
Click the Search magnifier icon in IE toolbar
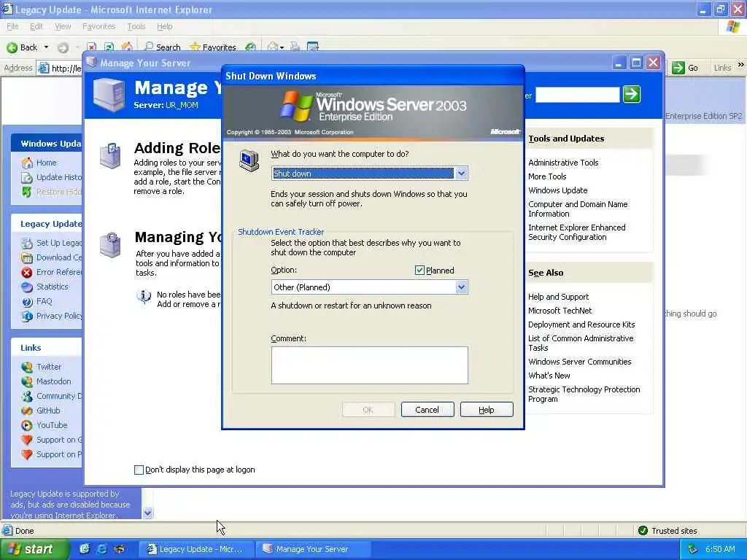click(x=149, y=47)
